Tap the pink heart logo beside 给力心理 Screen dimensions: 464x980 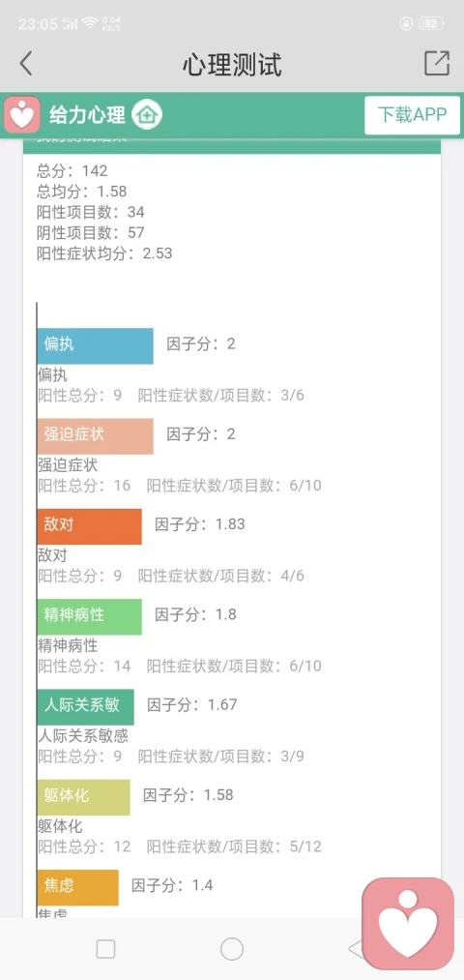(x=22, y=115)
